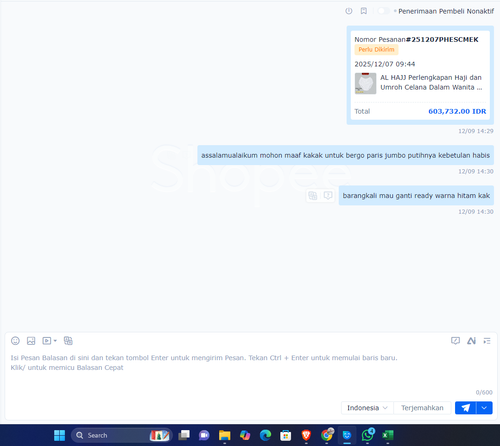The height and width of the screenshot is (446, 500).
Task: Click the order date 2025/12/07 09:44
Action: pos(385,64)
